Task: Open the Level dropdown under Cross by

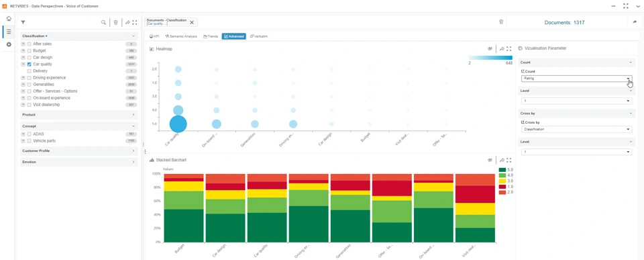Action: click(x=576, y=152)
